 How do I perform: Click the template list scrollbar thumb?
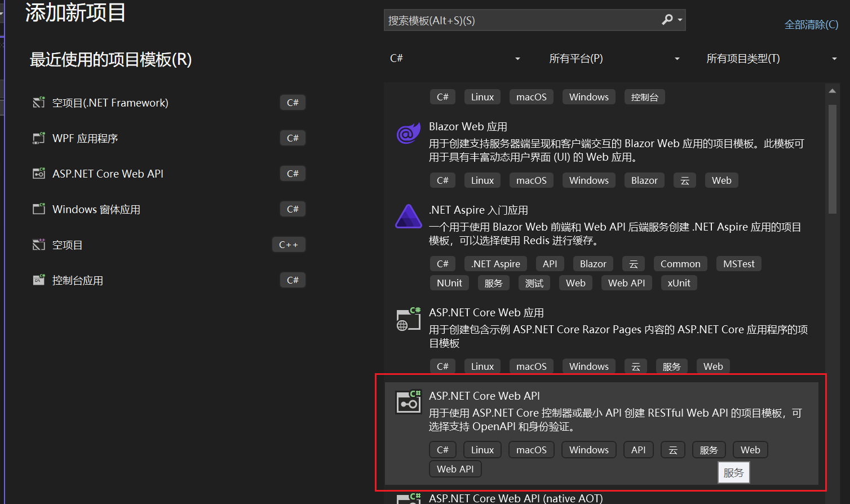point(833,159)
